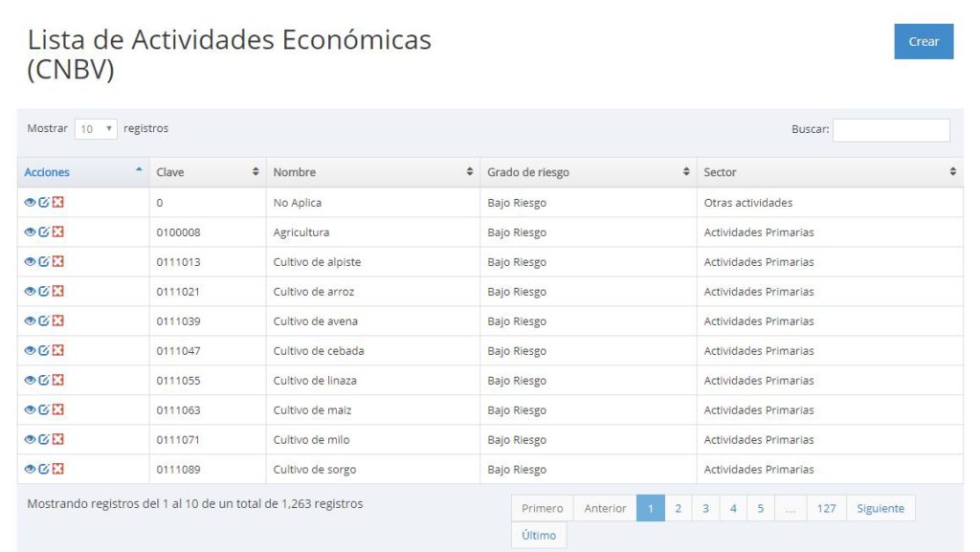Select pagination page 4
The width and height of the screenshot is (980, 552).
(x=733, y=508)
